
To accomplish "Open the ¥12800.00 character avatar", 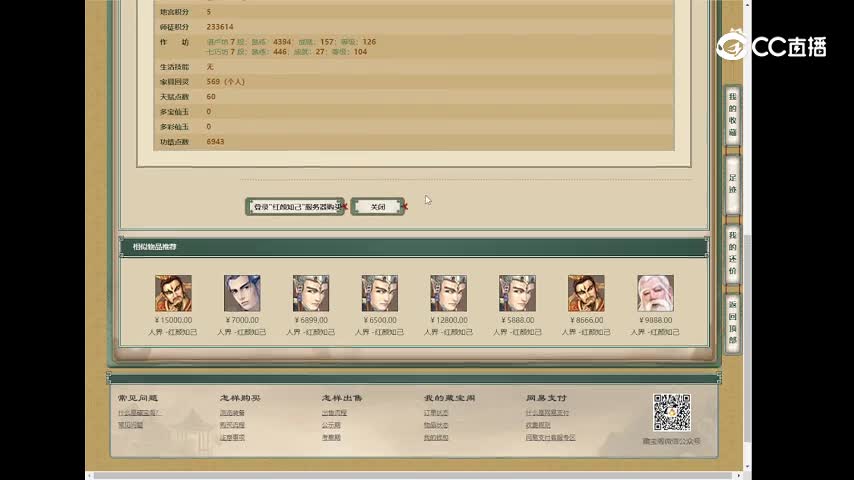I will [x=448, y=293].
